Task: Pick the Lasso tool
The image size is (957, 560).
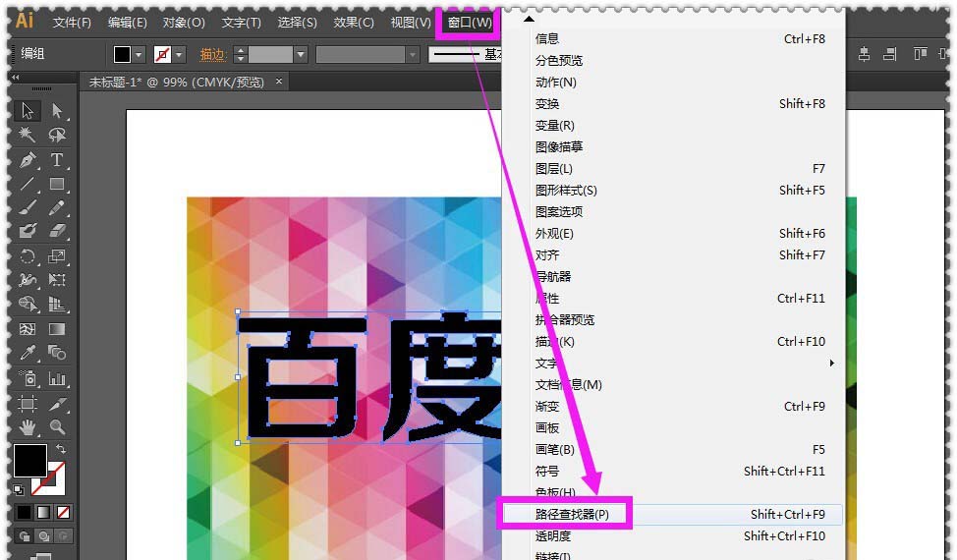Action: tap(57, 135)
